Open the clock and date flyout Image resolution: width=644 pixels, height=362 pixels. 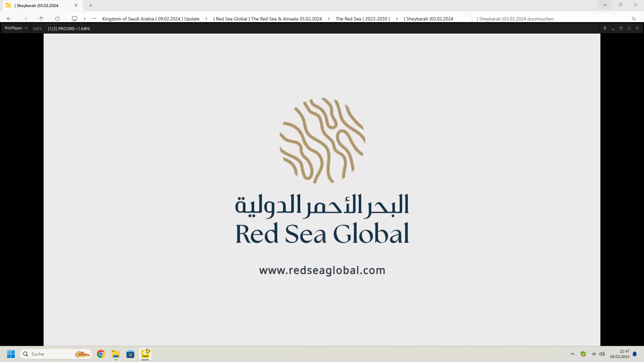pyautogui.click(x=620, y=354)
